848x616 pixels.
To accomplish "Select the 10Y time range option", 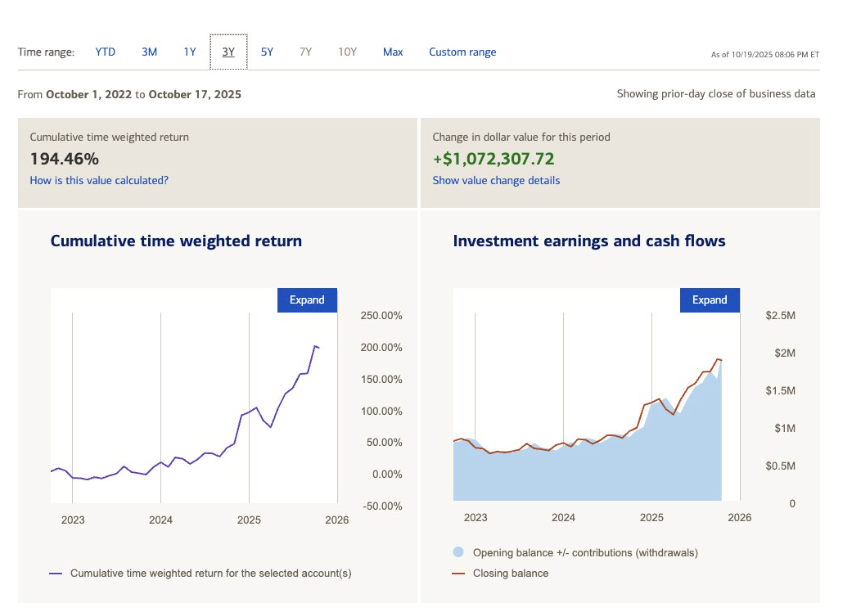I will 346,52.
